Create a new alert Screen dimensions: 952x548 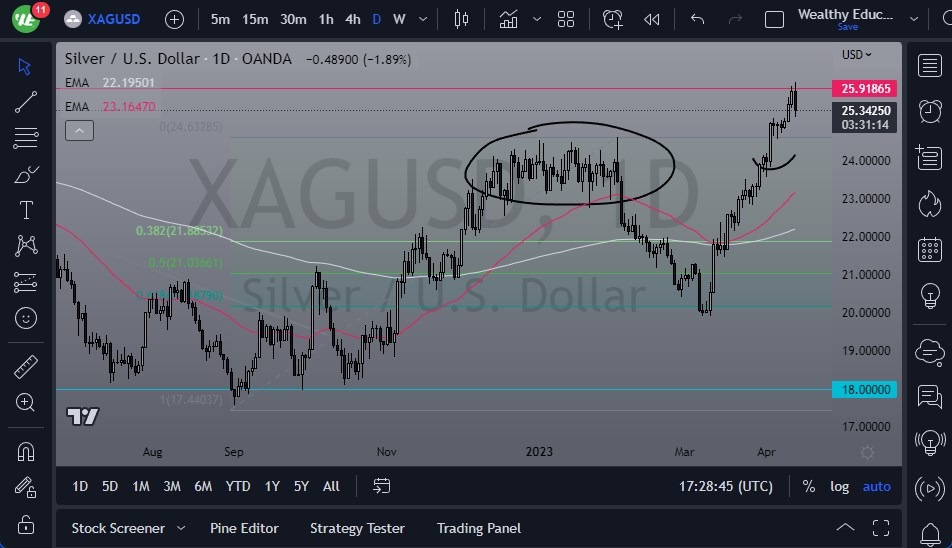612,19
